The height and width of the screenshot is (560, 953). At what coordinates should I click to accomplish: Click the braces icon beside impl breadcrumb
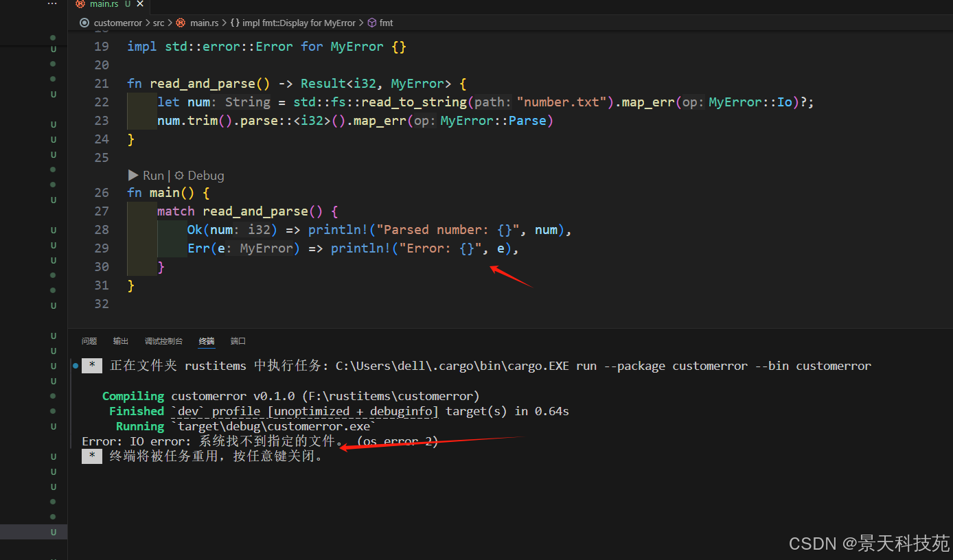point(235,23)
